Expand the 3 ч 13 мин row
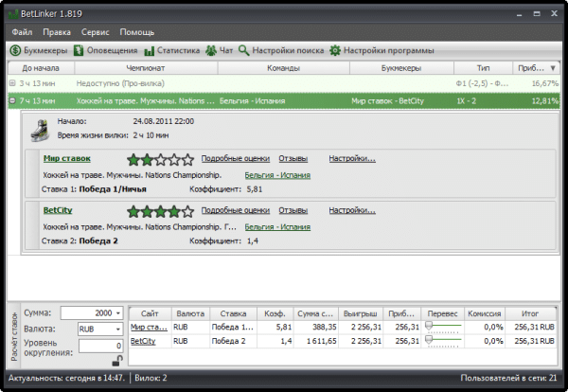The image size is (568, 392). click(x=11, y=83)
